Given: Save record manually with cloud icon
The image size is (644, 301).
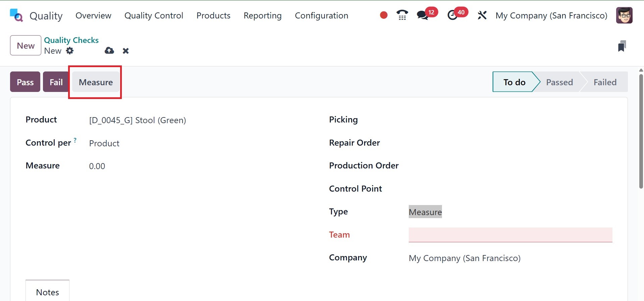Looking at the screenshot, I should click(109, 51).
